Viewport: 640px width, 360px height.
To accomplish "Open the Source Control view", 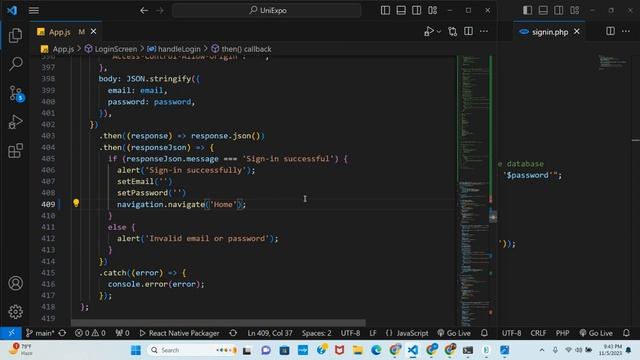I will click(x=16, y=93).
